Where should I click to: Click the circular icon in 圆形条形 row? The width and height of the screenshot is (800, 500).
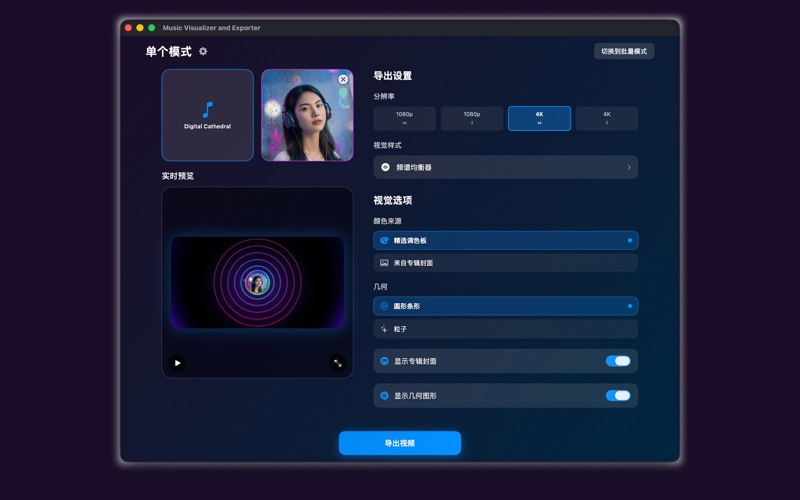coord(384,306)
